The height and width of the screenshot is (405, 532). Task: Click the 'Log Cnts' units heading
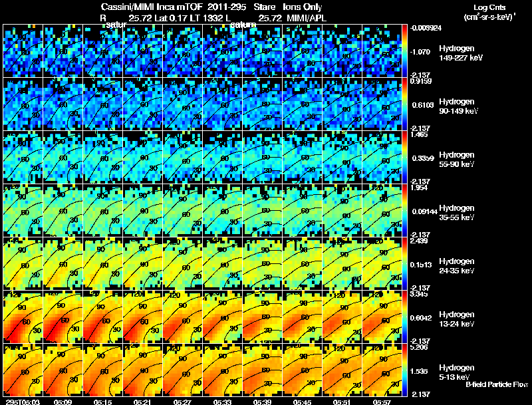tap(489, 7)
